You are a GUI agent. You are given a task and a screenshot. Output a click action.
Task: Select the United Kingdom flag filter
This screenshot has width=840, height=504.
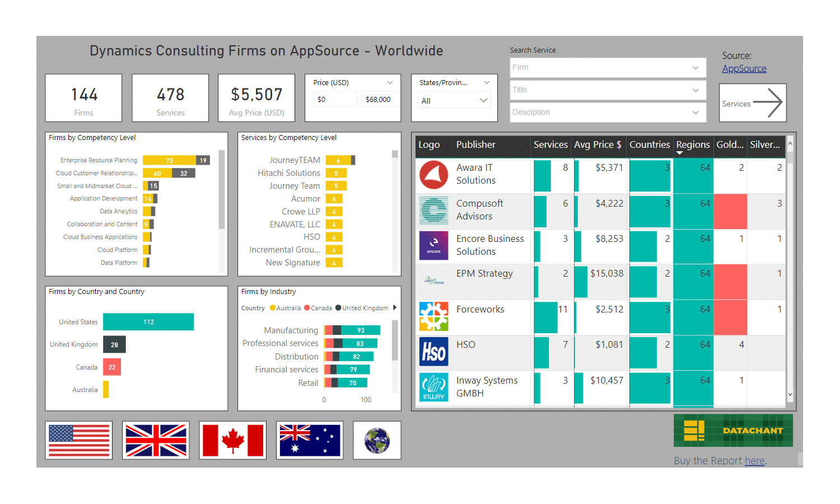tap(156, 440)
